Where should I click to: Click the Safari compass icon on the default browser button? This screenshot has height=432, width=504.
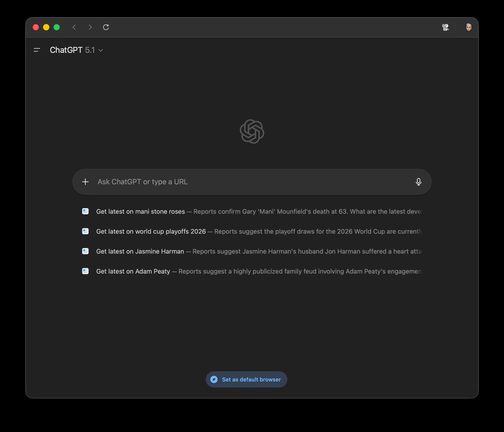[x=214, y=379]
